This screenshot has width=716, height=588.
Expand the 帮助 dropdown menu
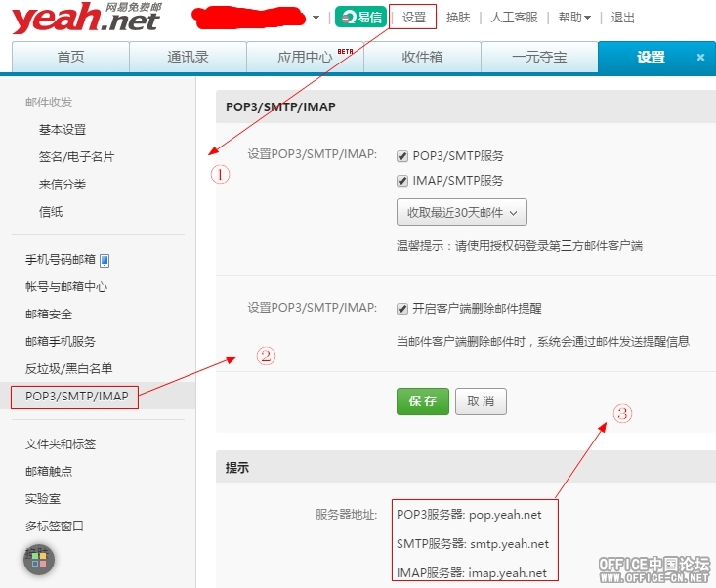(x=574, y=18)
